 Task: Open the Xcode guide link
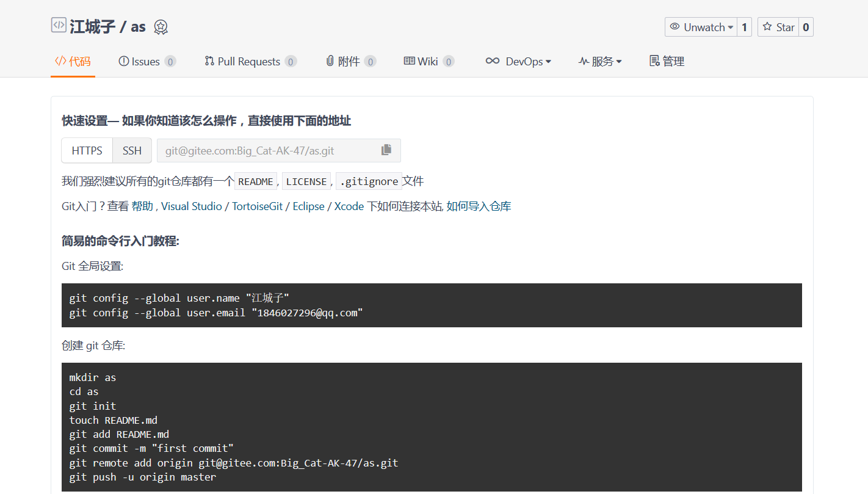coord(349,206)
